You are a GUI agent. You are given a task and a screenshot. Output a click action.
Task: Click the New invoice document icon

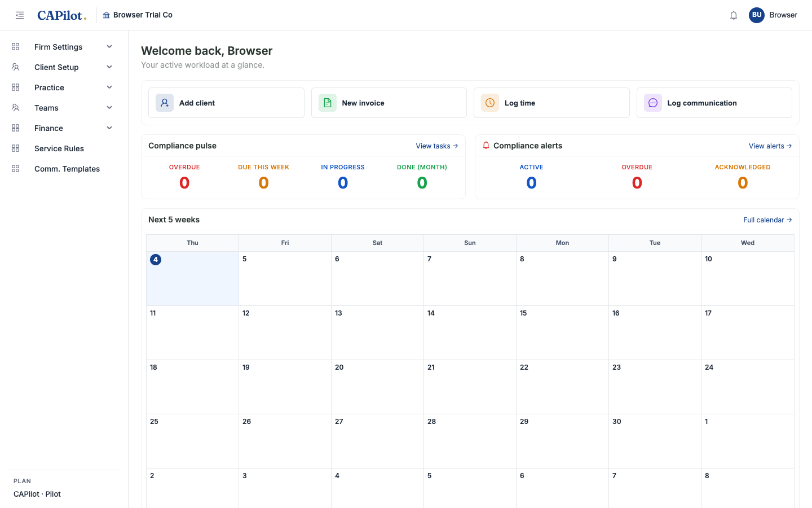pos(328,103)
